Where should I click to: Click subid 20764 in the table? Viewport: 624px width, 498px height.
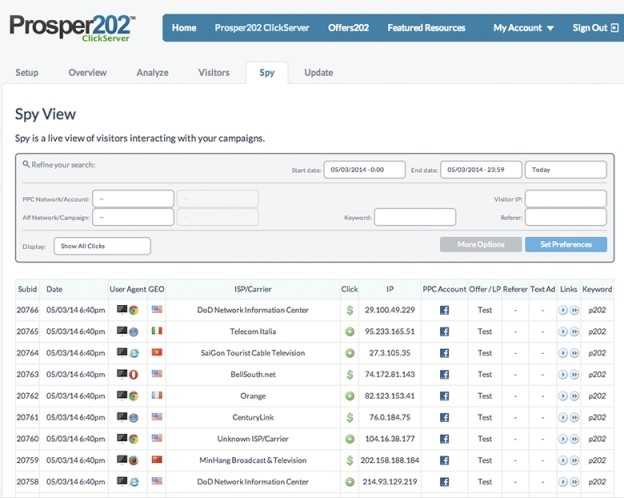[x=27, y=353]
